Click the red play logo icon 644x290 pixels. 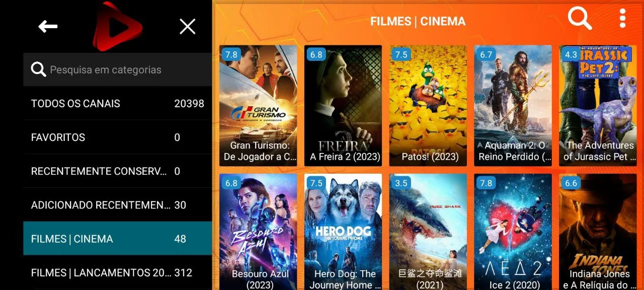click(118, 27)
